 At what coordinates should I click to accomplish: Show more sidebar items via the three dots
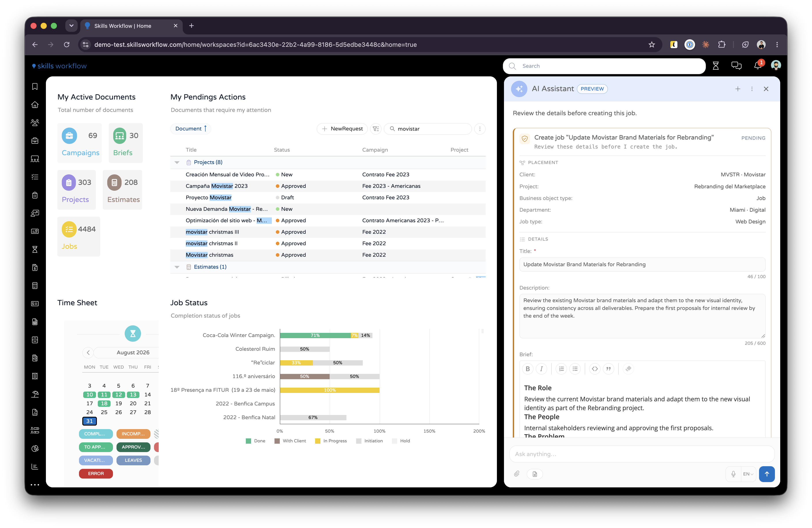coord(35,485)
